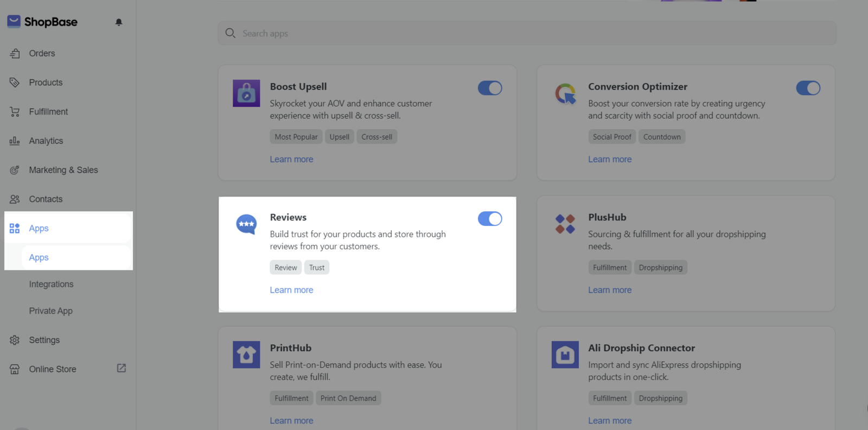This screenshot has width=868, height=430.
Task: Open Private App submenu item
Action: pos(50,311)
